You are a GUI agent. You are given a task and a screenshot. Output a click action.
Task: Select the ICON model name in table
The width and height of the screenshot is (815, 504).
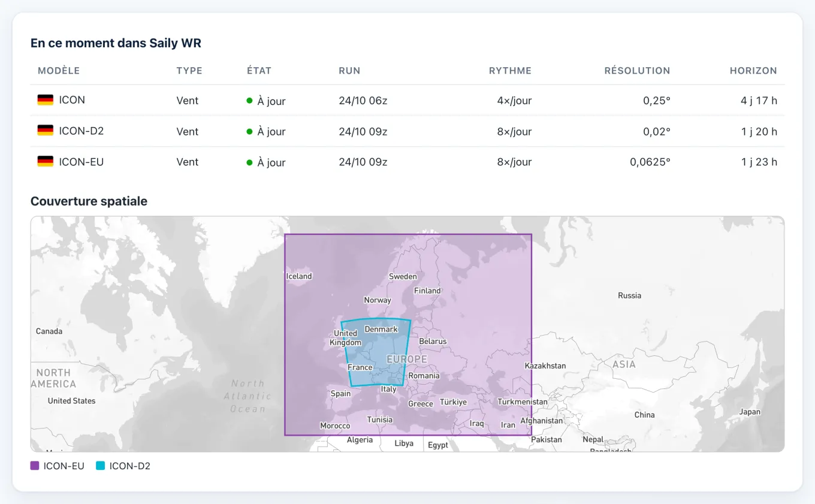[x=72, y=100]
